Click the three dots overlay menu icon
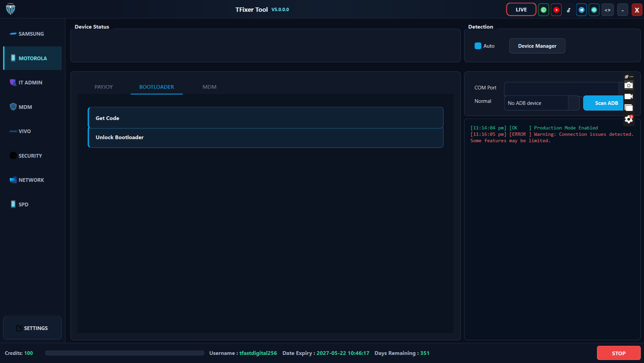Image resolution: width=644 pixels, height=363 pixels. pyautogui.click(x=631, y=76)
